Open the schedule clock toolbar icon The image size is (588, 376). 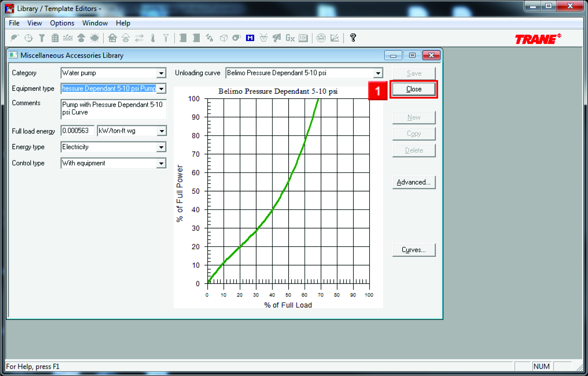(x=29, y=38)
